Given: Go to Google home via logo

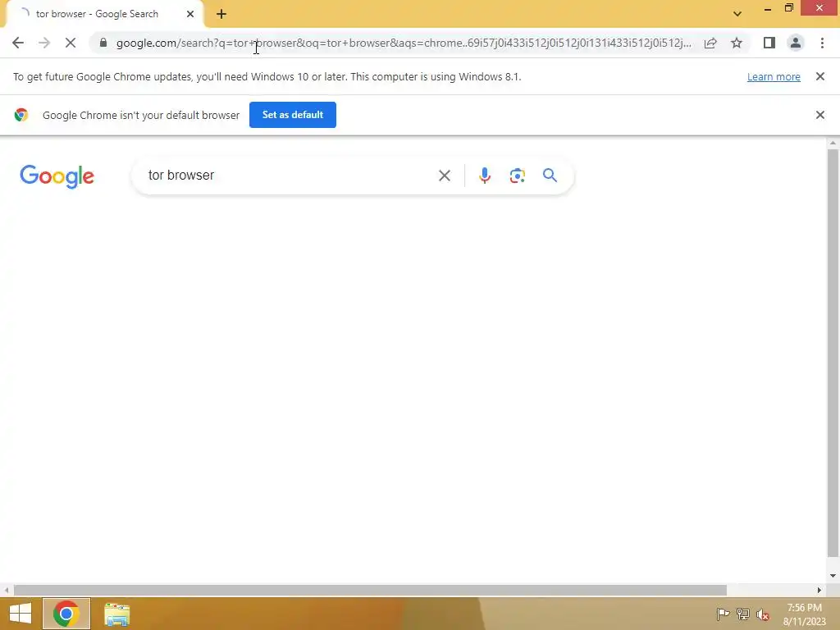Looking at the screenshot, I should [57, 176].
